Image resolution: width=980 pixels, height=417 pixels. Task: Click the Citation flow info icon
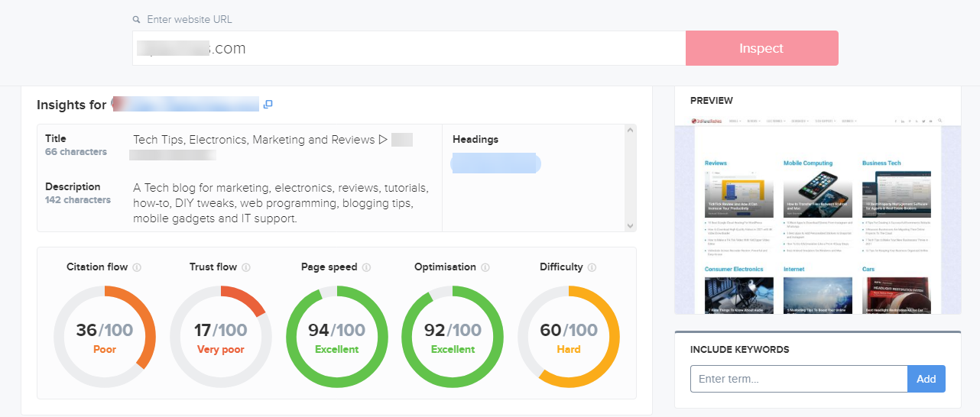(137, 267)
